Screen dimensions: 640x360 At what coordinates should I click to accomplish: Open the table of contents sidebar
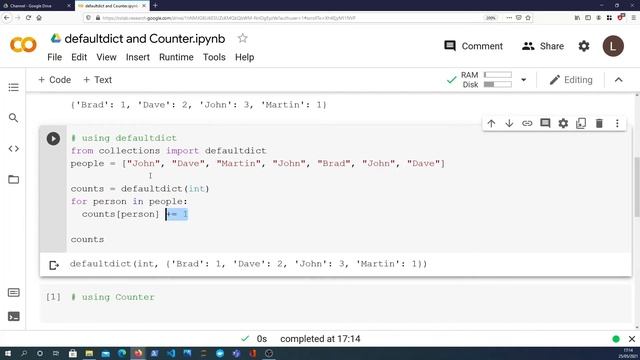(13, 87)
